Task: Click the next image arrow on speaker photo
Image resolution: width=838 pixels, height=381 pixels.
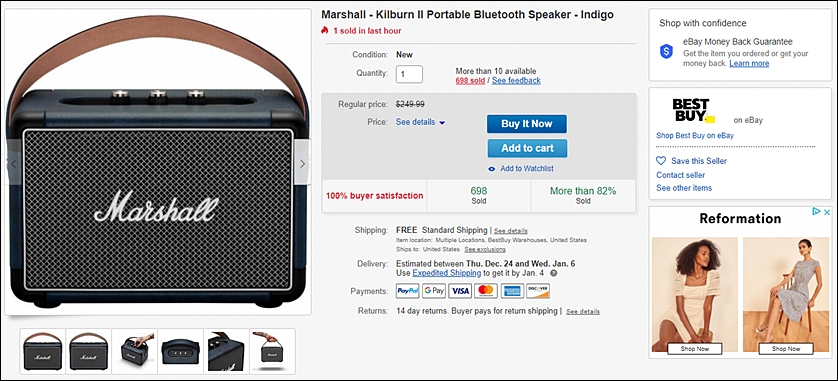Action: click(x=302, y=164)
